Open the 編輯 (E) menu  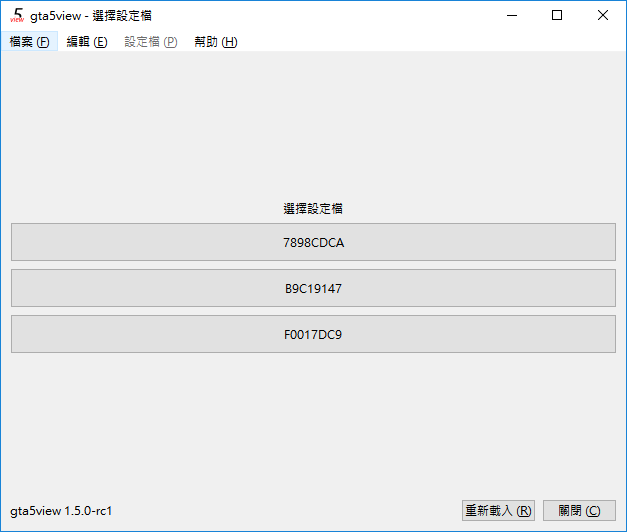point(87,42)
